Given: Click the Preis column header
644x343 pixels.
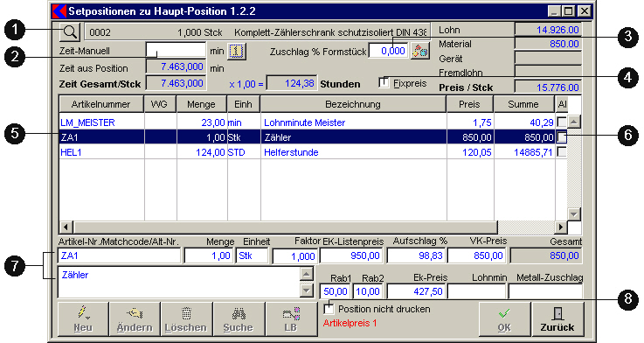Looking at the screenshot, I should coord(469,104).
